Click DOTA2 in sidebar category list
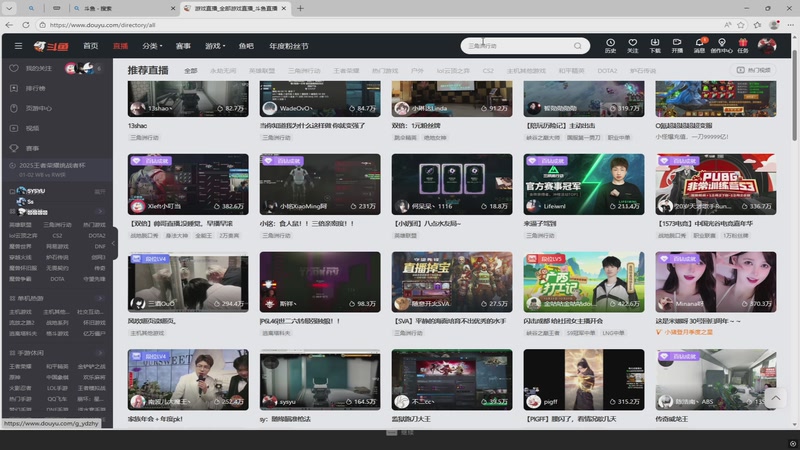800x450 pixels. point(96,236)
